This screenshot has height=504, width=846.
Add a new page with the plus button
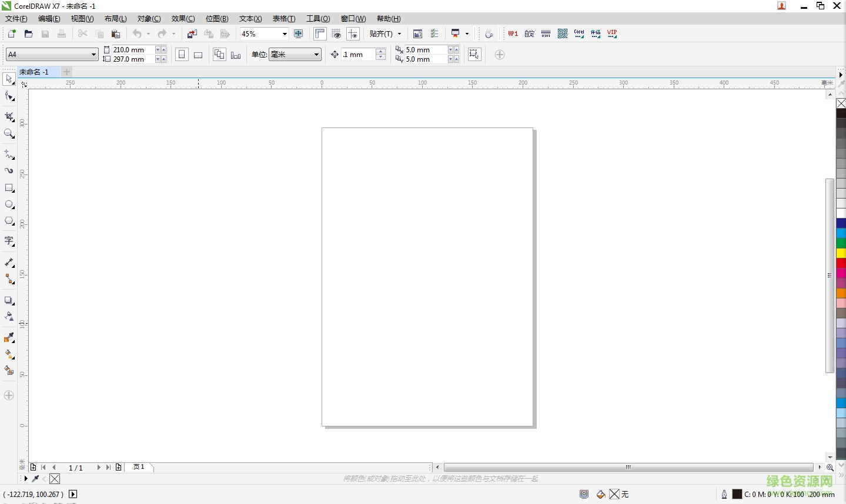(119, 467)
